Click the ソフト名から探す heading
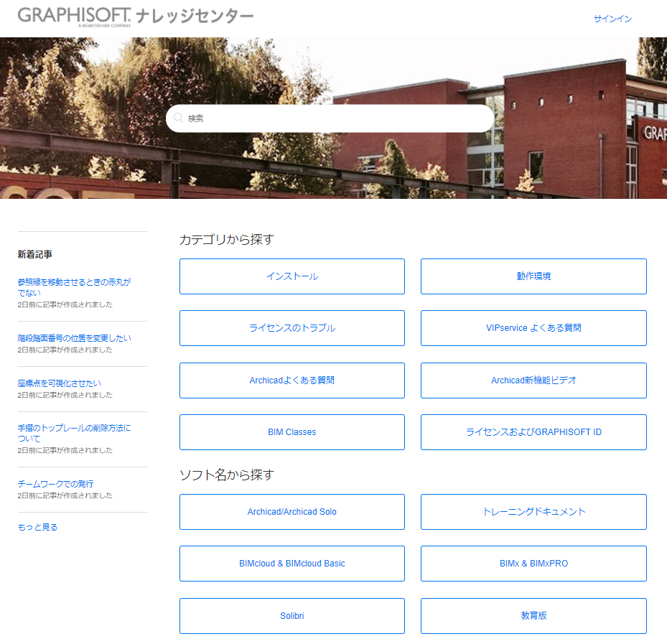 point(227,475)
